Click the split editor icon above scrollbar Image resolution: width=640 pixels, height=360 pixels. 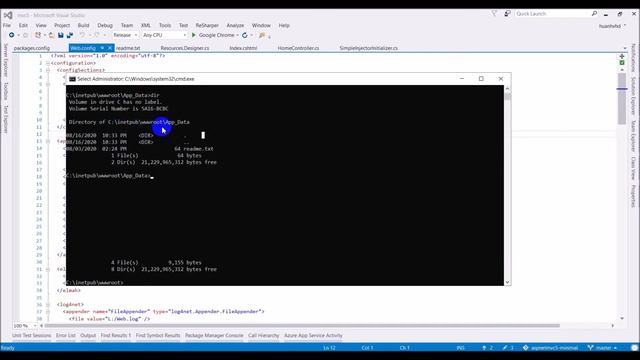point(622,56)
